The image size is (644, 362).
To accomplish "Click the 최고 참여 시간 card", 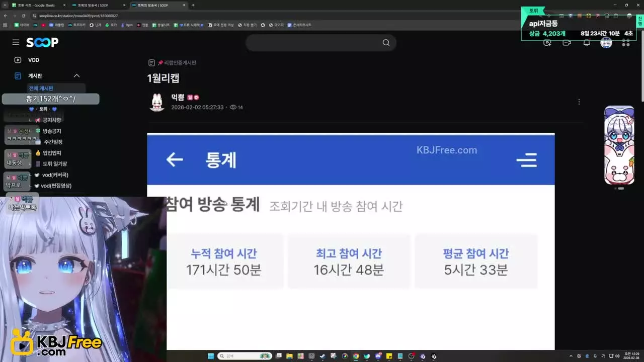I will pos(349,261).
